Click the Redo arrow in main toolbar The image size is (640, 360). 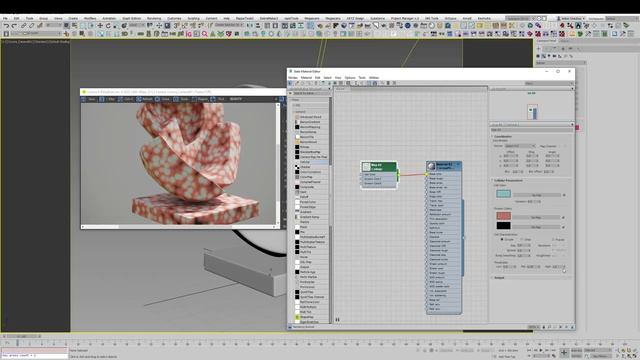(13, 25)
